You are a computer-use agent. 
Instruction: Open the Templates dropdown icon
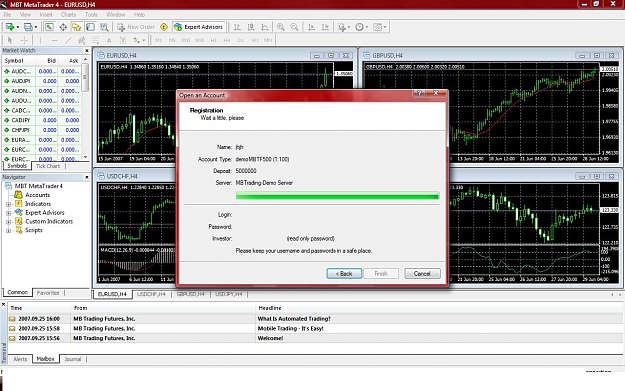click(x=379, y=27)
